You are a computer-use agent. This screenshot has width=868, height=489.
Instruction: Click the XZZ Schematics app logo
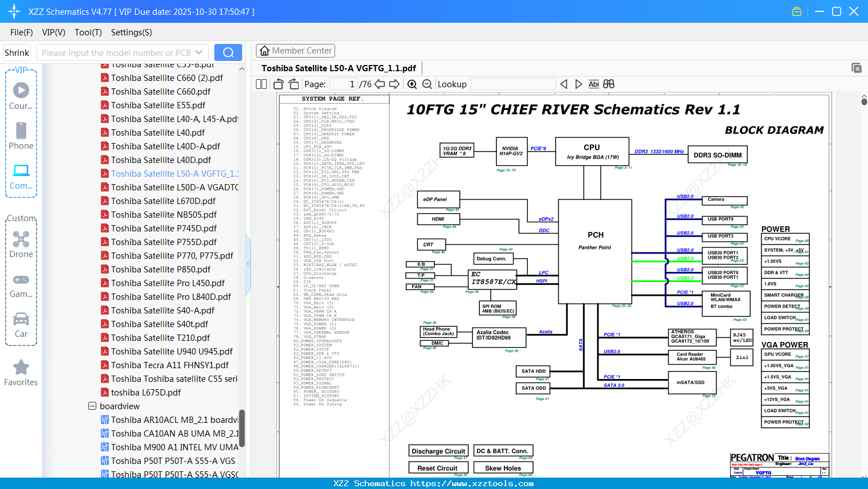click(x=14, y=11)
